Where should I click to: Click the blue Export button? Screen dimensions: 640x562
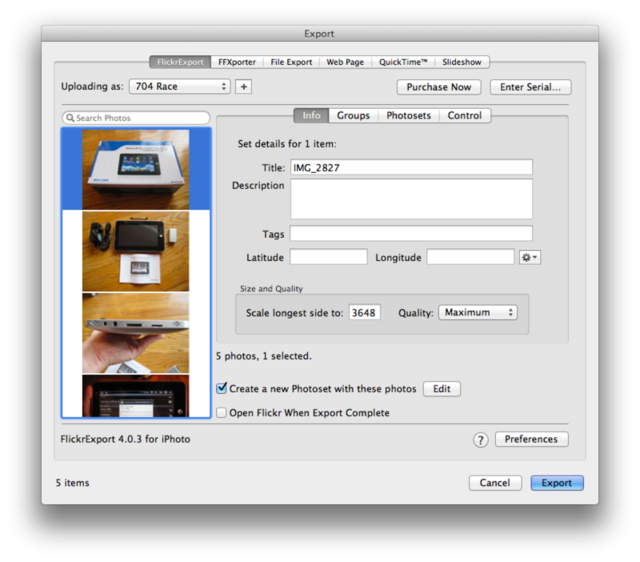tap(557, 483)
